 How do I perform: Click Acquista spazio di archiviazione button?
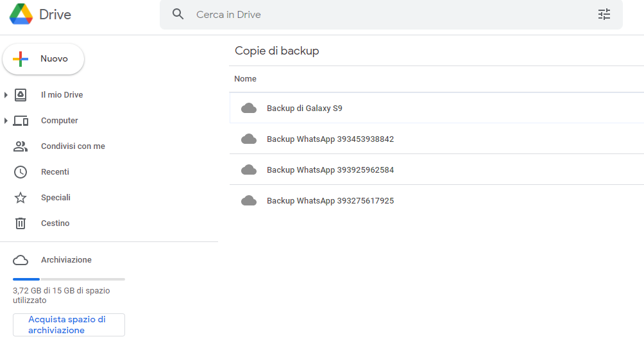tap(69, 325)
